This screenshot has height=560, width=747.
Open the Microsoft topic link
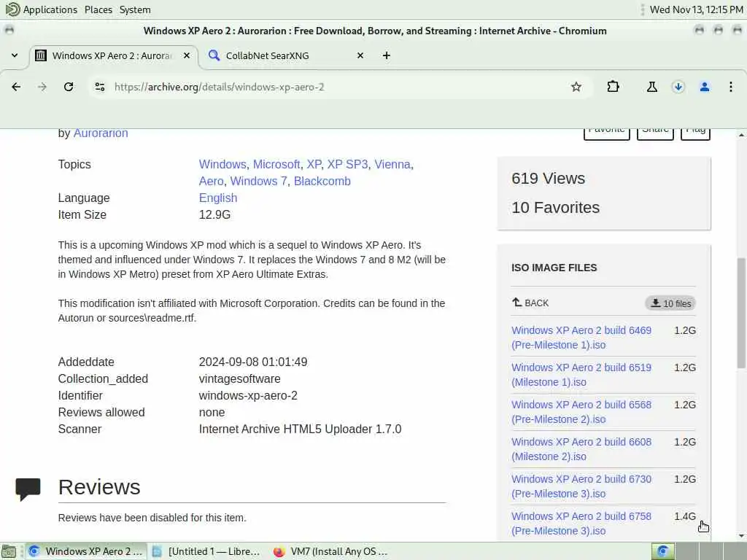click(x=276, y=164)
